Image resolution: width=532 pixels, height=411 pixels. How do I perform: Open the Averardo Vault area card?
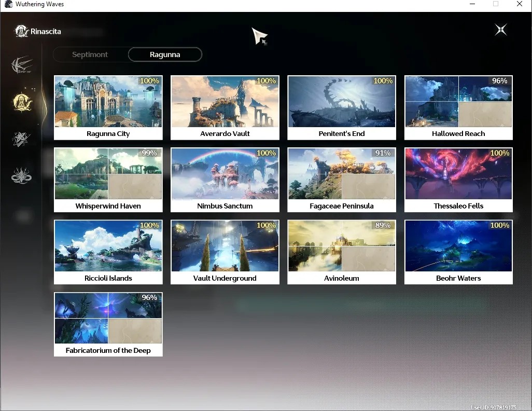point(225,107)
